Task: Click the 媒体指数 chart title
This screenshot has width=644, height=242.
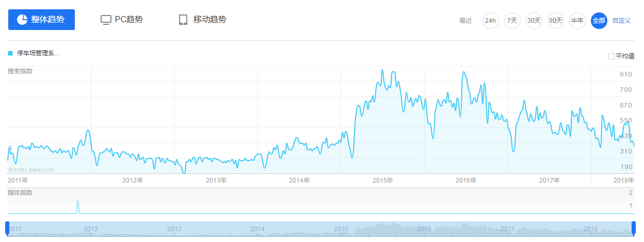Action: (x=20, y=192)
